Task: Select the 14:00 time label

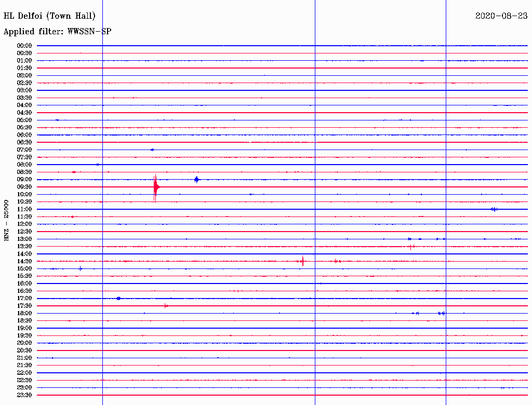Action: [24, 254]
